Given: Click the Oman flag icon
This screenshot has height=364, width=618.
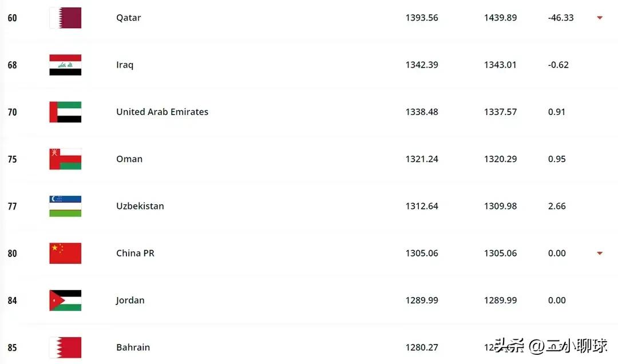Looking at the screenshot, I should pyautogui.click(x=65, y=159).
